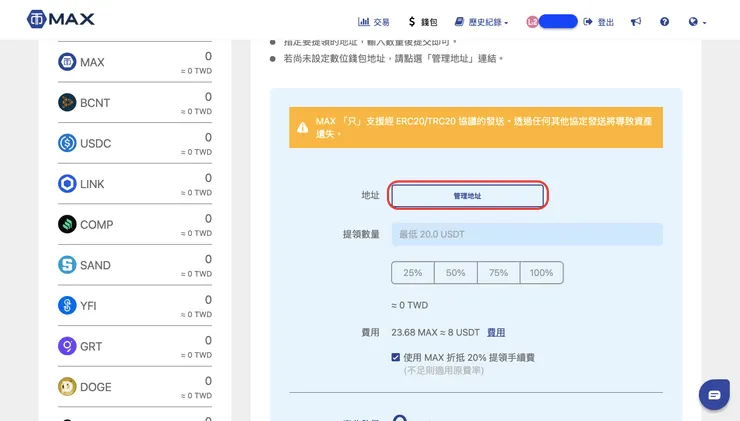The width and height of the screenshot is (740, 421).
Task: Click the 管理地址 manage address button
Action: click(467, 195)
